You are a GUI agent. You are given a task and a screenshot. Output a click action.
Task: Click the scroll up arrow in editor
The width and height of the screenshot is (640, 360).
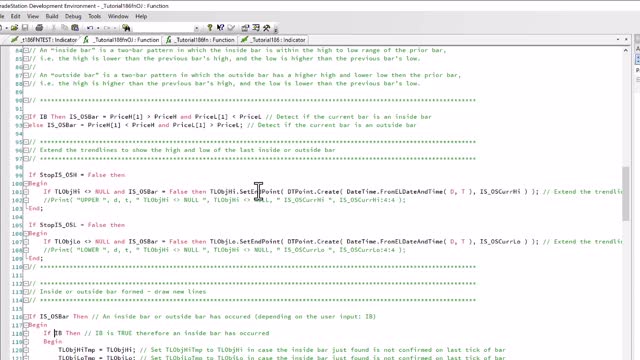tap(626, 50)
